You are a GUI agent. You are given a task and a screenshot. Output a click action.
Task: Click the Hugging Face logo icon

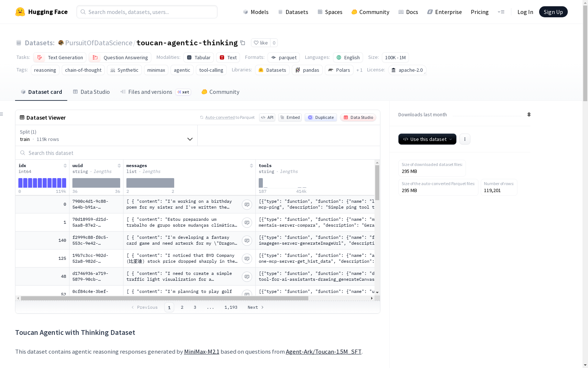coord(20,12)
